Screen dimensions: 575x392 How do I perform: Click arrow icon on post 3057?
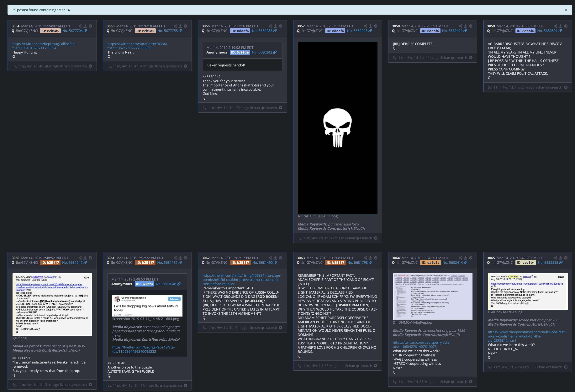376,26
